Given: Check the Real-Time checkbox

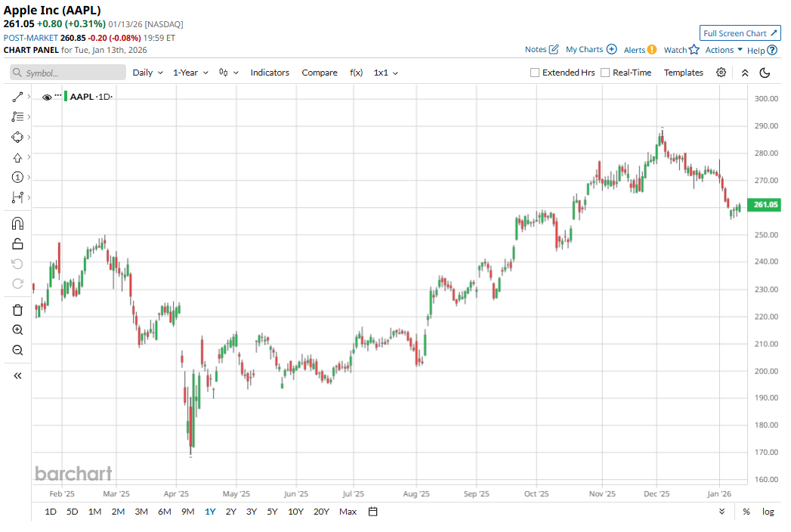Looking at the screenshot, I should click(x=605, y=73).
